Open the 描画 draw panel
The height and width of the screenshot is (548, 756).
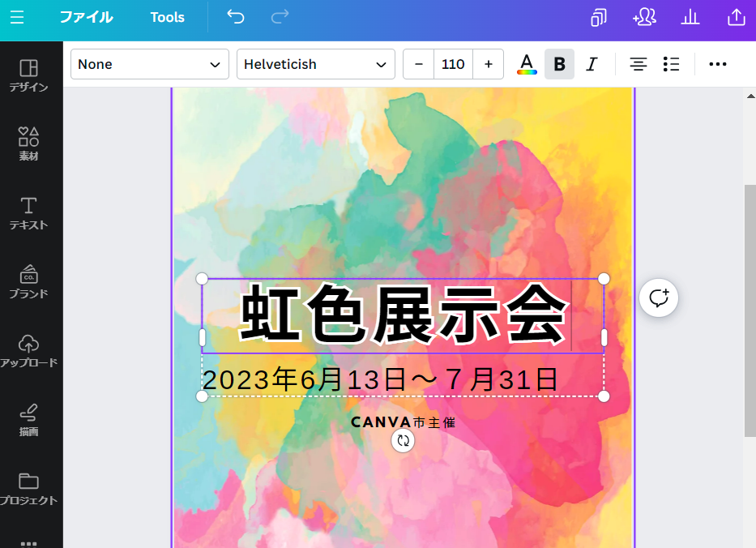point(29,420)
